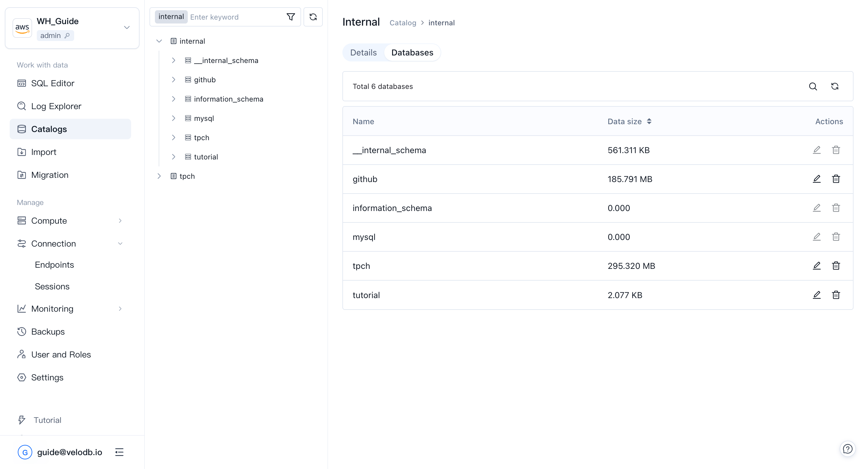The image size is (868, 469).
Task: Delete the github database
Action: pyautogui.click(x=836, y=179)
